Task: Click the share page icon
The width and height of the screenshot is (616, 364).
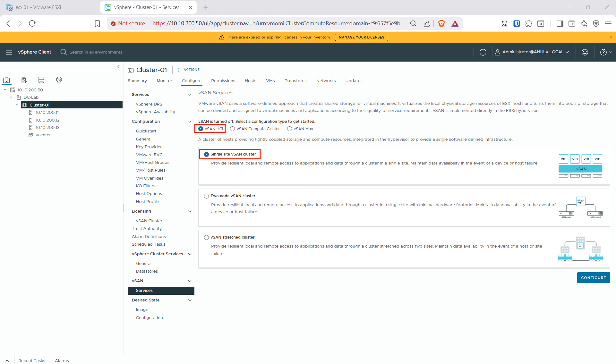Action: [x=427, y=23]
